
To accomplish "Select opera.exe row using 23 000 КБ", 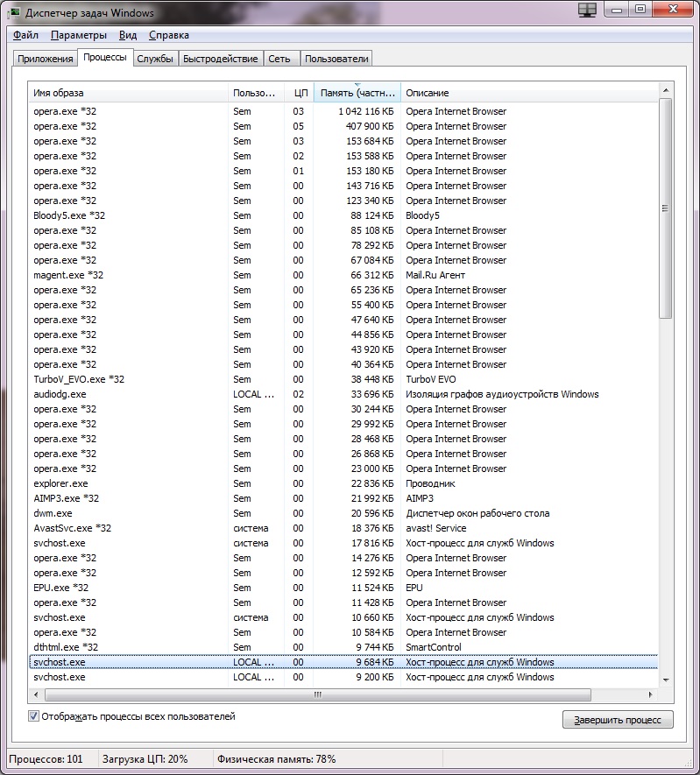I will [x=343, y=469].
